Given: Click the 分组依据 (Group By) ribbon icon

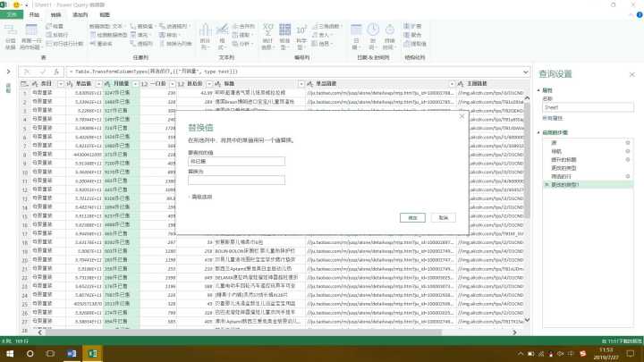Looking at the screenshot, I should click(x=11, y=40).
